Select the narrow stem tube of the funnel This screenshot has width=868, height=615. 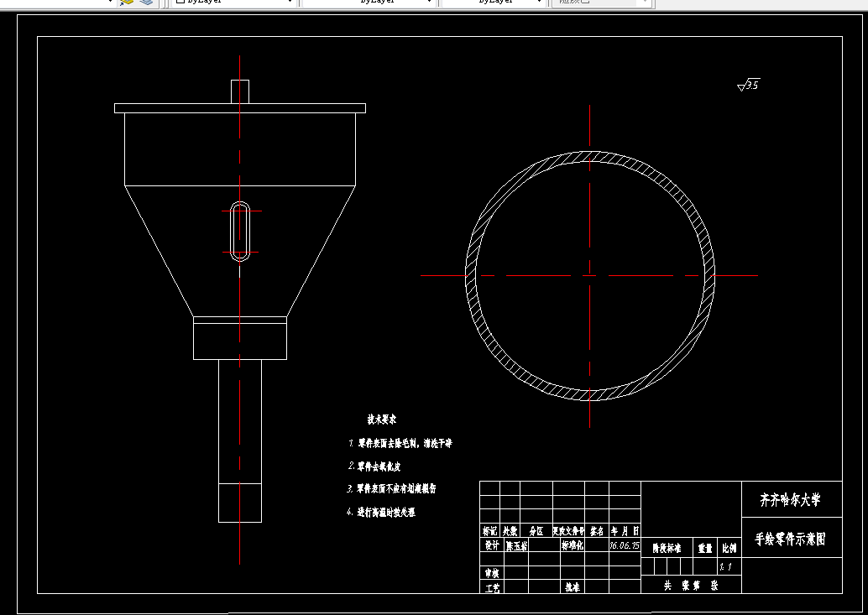[240, 440]
